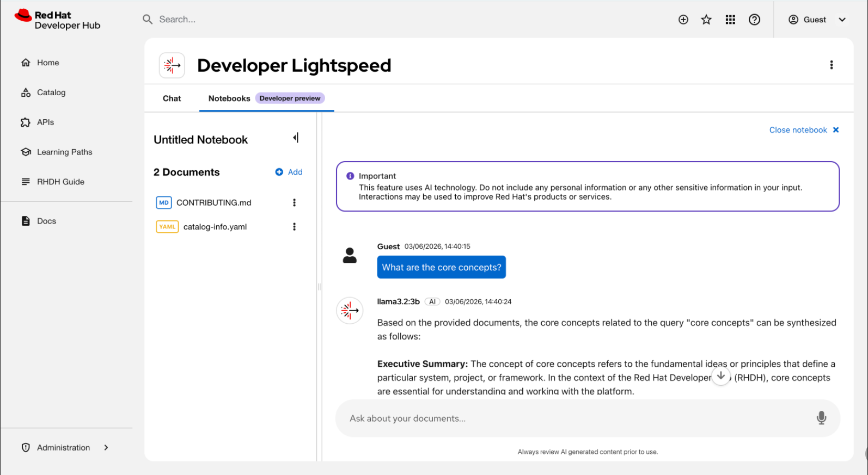868x475 pixels.
Task: Click the Home house icon
Action: tap(26, 63)
